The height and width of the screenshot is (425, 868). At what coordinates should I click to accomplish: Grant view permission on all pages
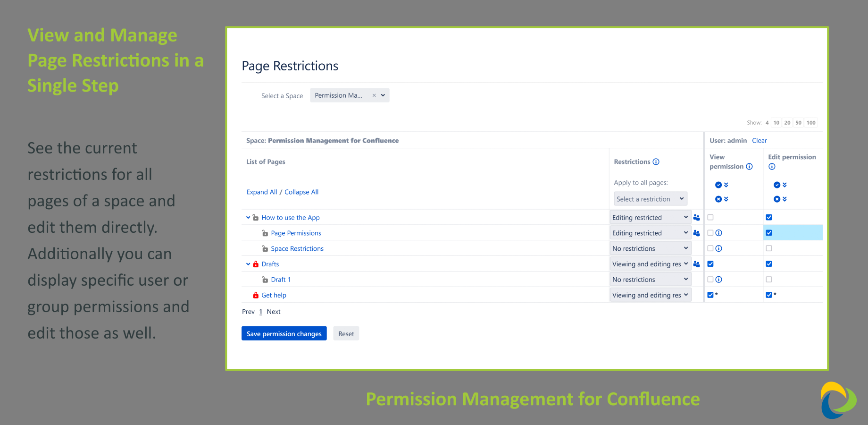722,185
